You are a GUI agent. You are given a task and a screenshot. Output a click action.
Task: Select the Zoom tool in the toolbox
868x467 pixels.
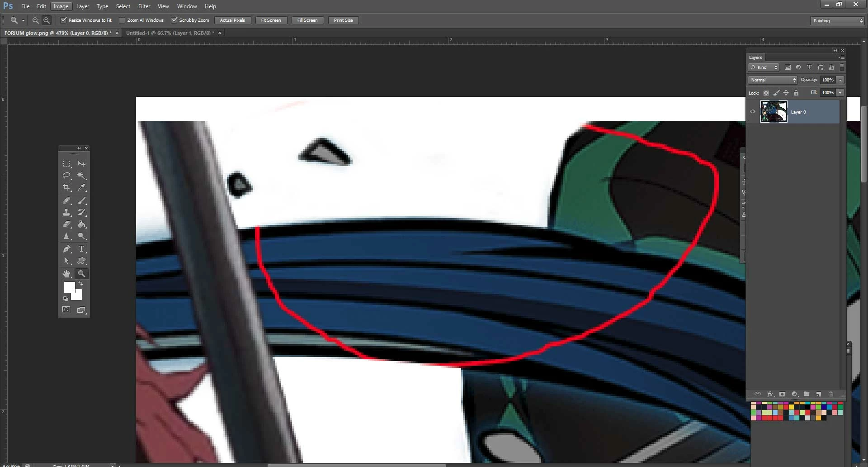pos(81,274)
